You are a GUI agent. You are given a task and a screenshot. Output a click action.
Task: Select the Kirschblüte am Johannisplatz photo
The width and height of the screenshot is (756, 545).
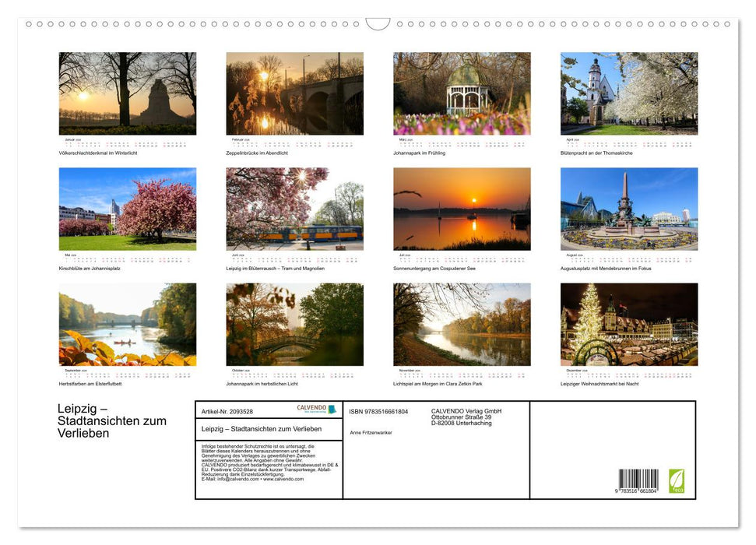128,209
